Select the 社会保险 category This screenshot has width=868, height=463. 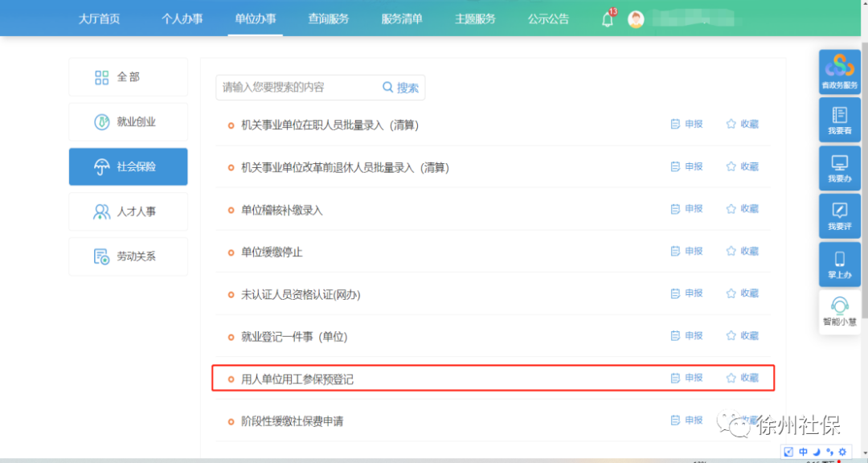[128, 166]
